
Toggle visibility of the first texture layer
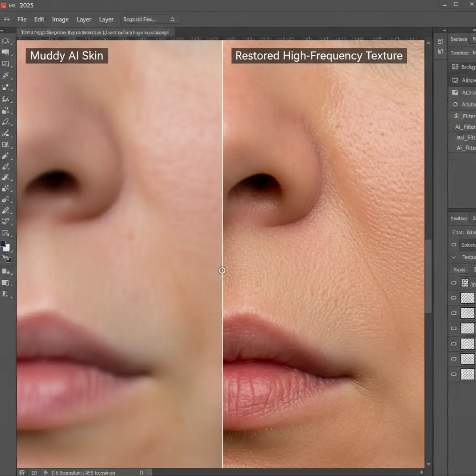[x=454, y=283]
